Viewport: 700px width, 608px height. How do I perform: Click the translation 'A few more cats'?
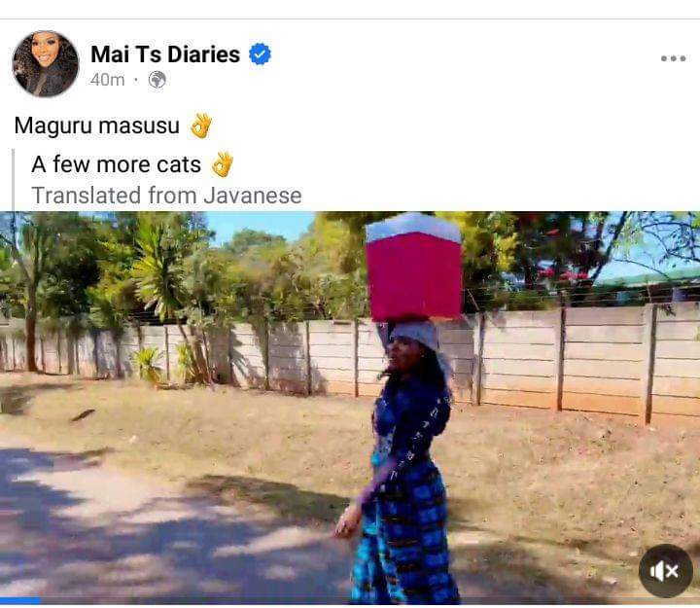tap(116, 164)
